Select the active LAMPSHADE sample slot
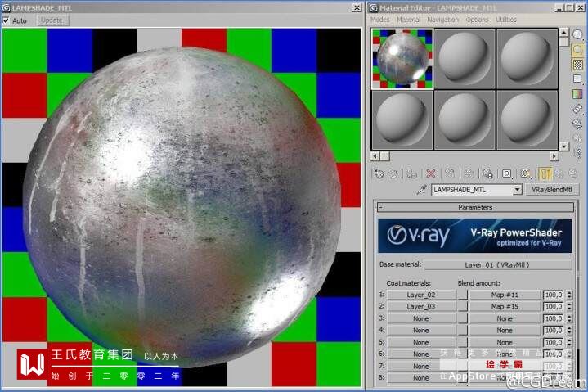This screenshot has width=588, height=392. (x=402, y=59)
